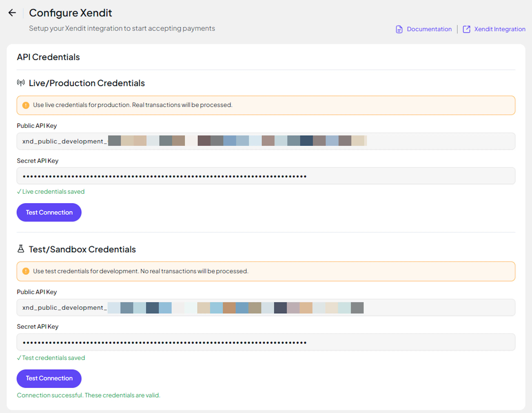
Task: Click the broadcast icon beside Live/Production Credentials
Action: [21, 83]
